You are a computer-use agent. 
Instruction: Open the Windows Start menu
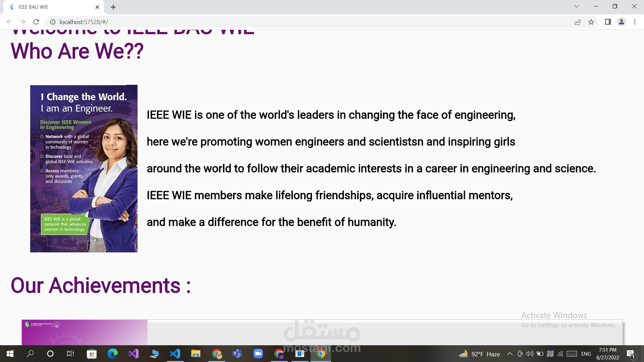[10, 354]
